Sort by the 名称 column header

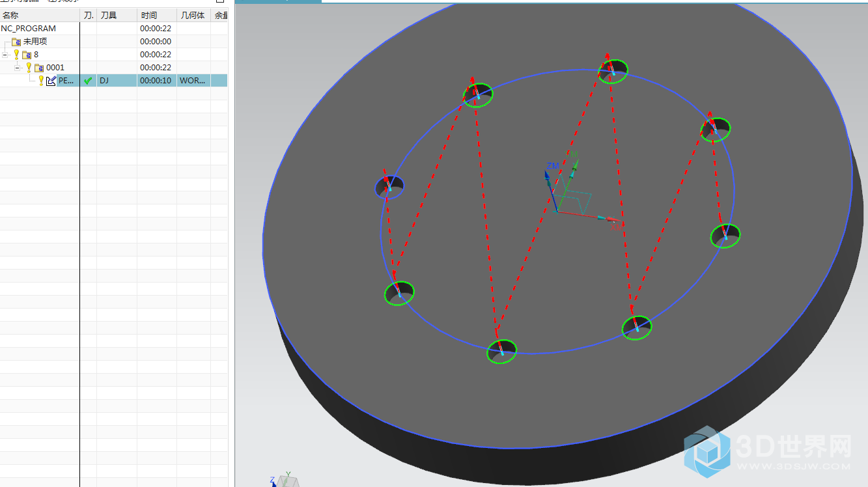click(40, 15)
